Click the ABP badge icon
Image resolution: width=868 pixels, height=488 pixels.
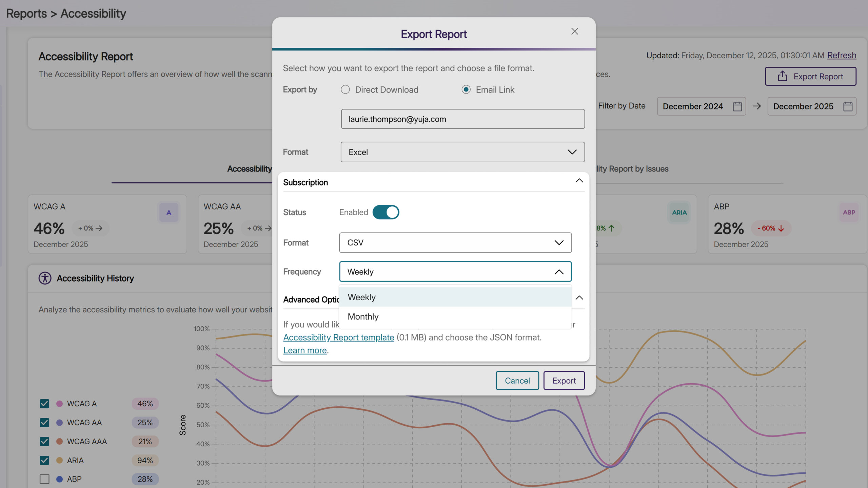pyautogui.click(x=849, y=212)
